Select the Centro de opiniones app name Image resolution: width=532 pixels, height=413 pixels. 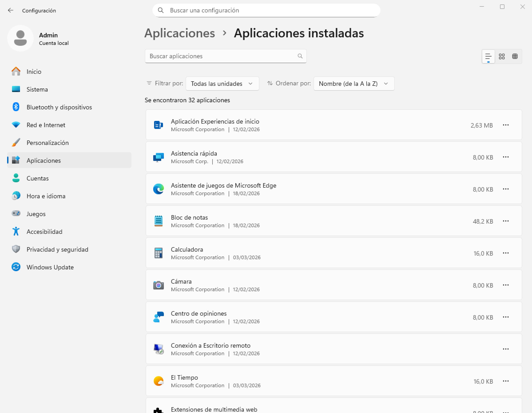[x=199, y=314]
